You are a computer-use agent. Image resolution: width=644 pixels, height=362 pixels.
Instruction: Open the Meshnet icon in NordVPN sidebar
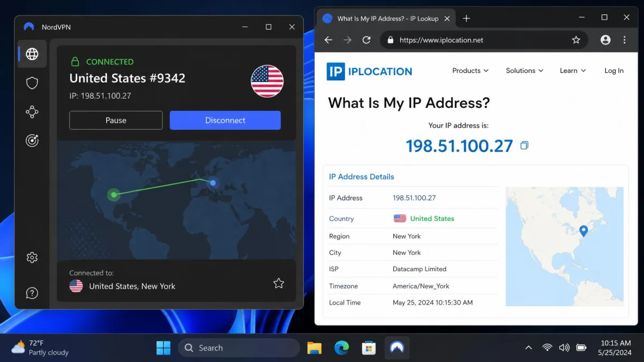[x=32, y=112]
